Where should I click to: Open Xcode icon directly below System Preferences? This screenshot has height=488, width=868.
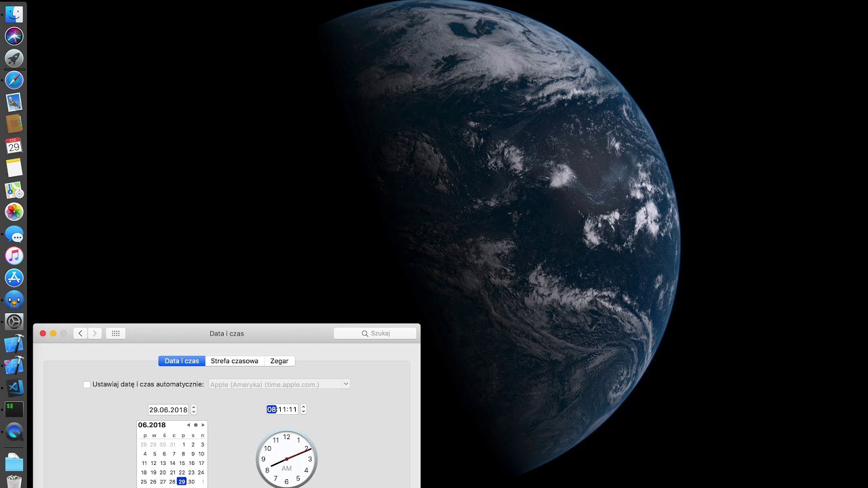(x=14, y=344)
